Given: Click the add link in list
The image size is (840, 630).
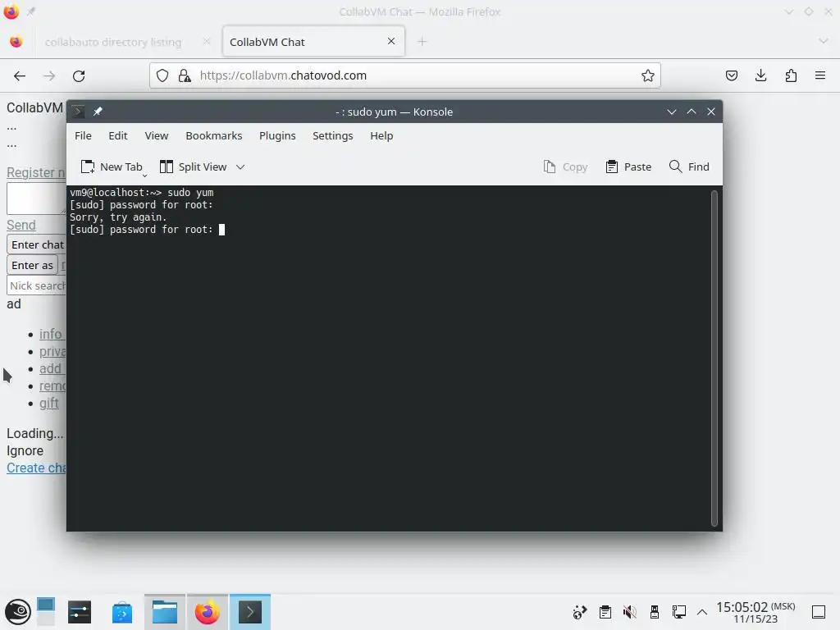Looking at the screenshot, I should tap(52, 368).
